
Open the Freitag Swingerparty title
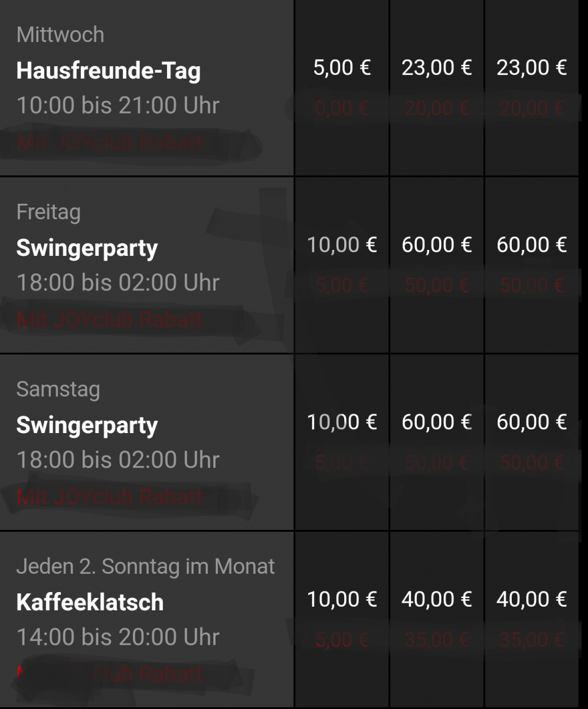87,248
